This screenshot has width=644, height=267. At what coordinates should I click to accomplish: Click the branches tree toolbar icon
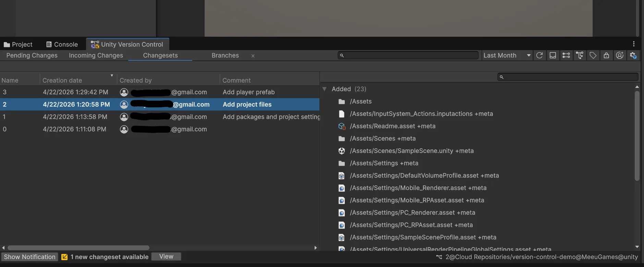coord(580,55)
